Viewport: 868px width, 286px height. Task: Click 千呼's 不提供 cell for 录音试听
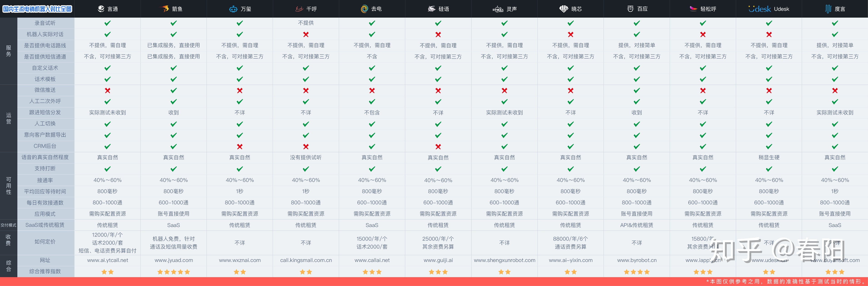pos(306,23)
